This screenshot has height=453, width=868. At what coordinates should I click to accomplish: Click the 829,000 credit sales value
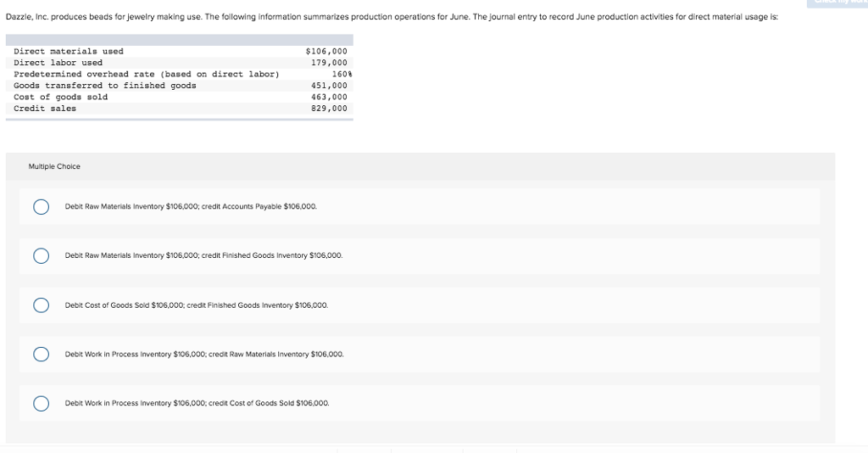(330, 109)
